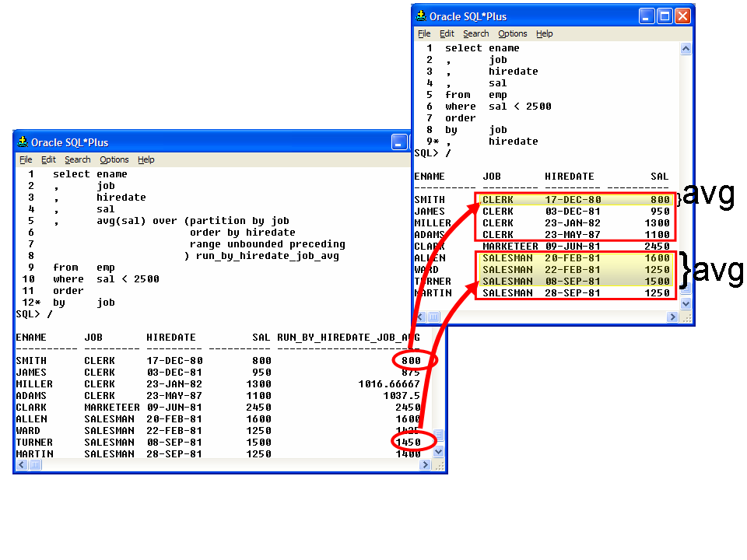Viewport: 747px width, 560px height.
Task: Click the Oracle SQL*Plus icon in back window title bar
Action: [421, 16]
